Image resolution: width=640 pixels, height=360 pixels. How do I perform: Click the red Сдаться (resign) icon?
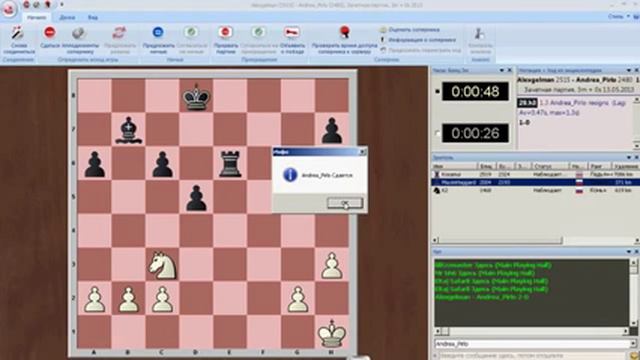click(50, 33)
